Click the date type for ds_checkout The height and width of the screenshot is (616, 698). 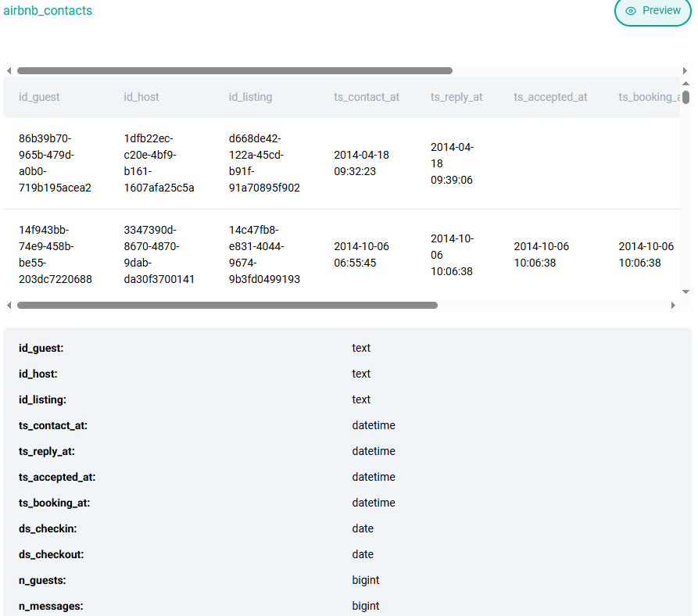(363, 554)
